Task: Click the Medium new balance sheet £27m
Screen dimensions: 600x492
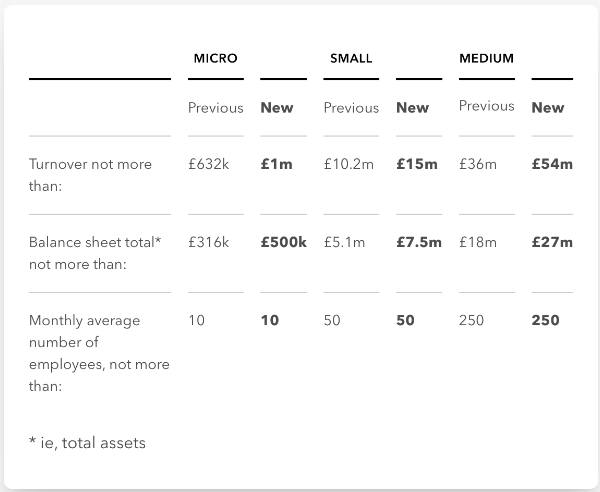Action: pyautogui.click(x=552, y=242)
